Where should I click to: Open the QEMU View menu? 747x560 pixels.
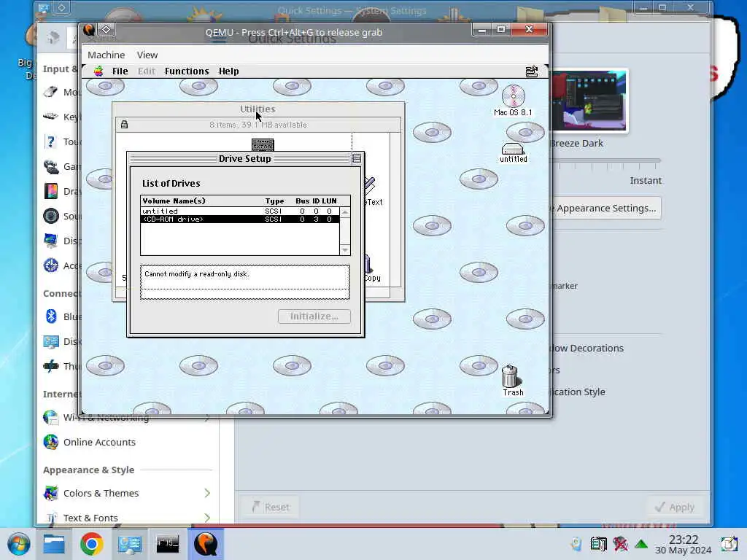(x=147, y=55)
